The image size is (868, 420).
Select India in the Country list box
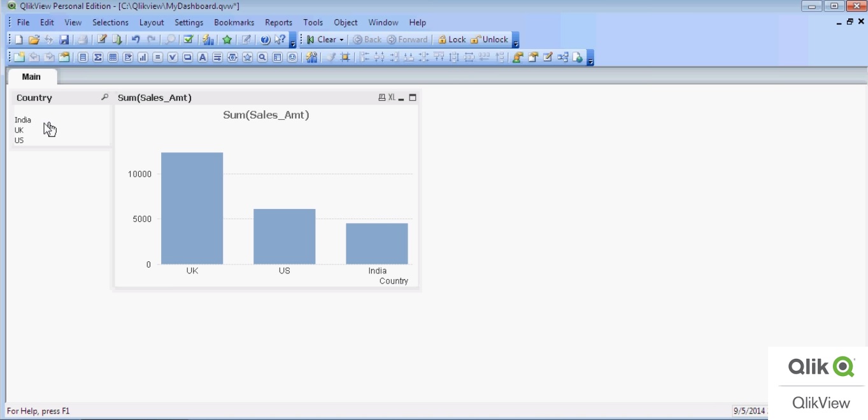[23, 120]
